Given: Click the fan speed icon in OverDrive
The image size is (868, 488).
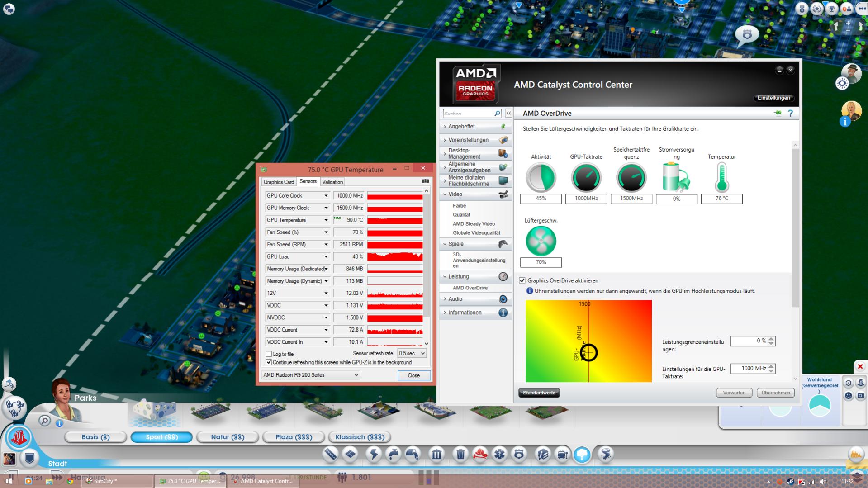Looking at the screenshot, I should coord(541,241).
